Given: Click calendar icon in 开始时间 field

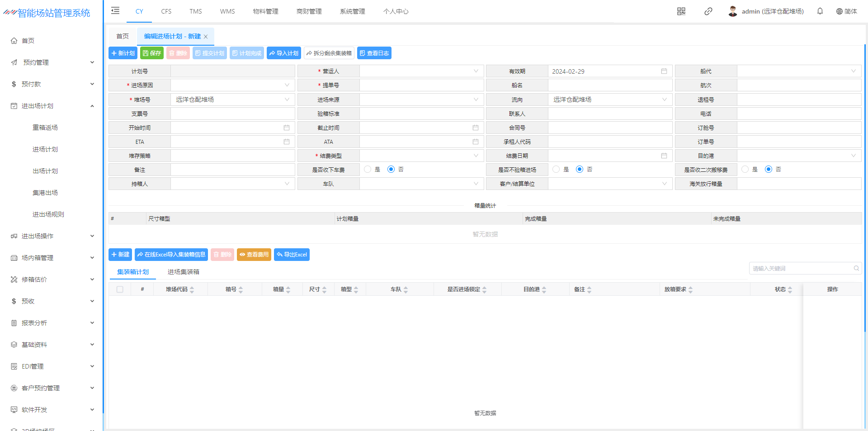Looking at the screenshot, I should (x=286, y=128).
